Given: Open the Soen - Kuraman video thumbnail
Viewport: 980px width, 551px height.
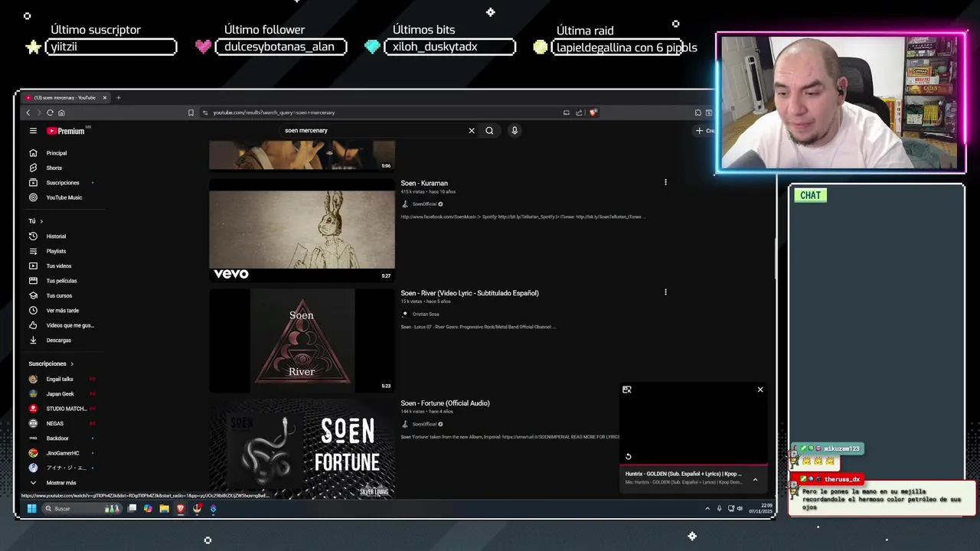Looking at the screenshot, I should coord(302,230).
